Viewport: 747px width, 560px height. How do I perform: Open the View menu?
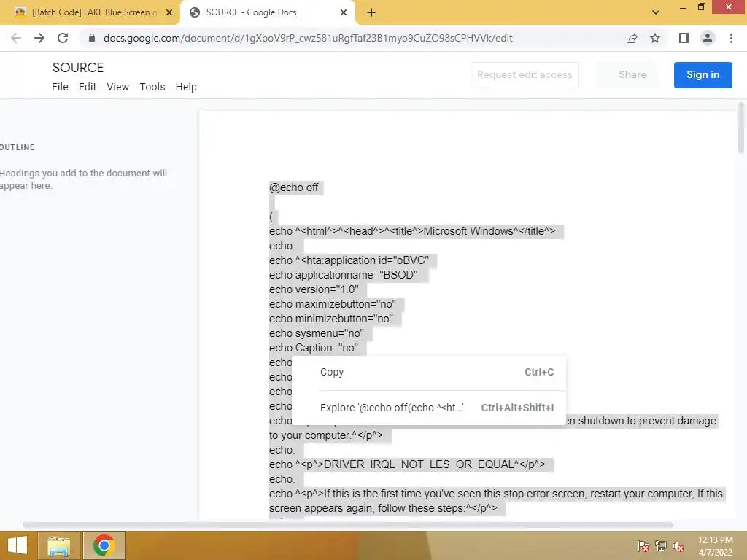click(117, 87)
